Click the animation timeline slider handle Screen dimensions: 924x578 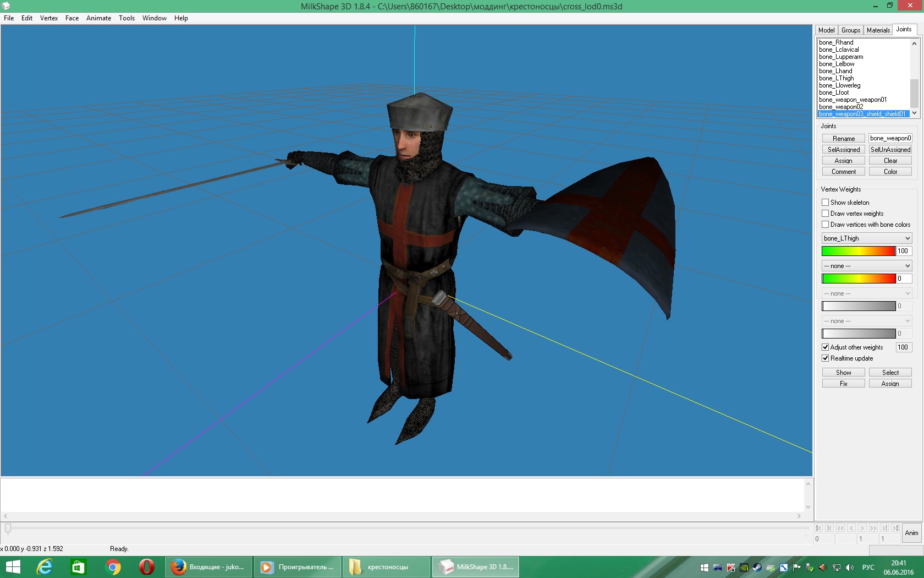[8, 528]
